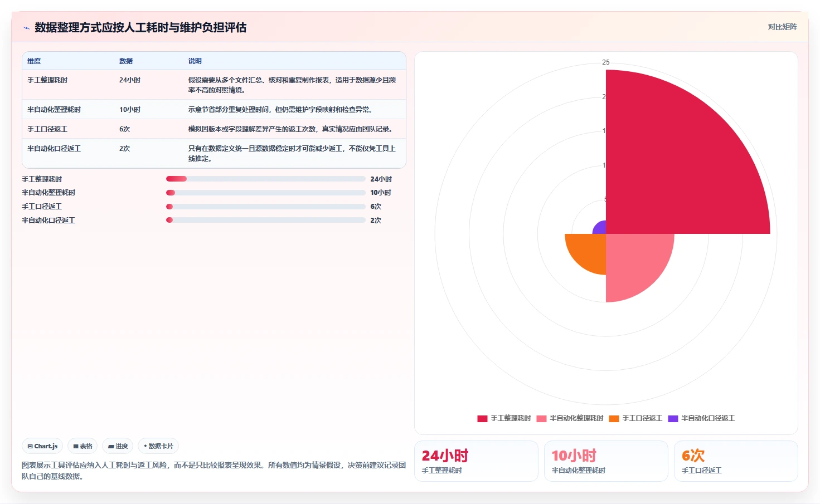Toggle 手工口径返工 orange legend swatch
The width and height of the screenshot is (820, 504).
click(614, 418)
